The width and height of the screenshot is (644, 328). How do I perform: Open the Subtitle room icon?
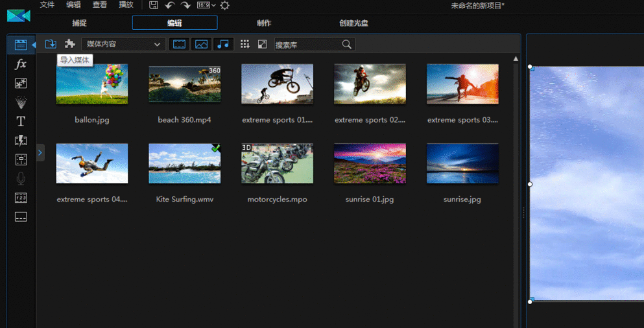tap(21, 217)
